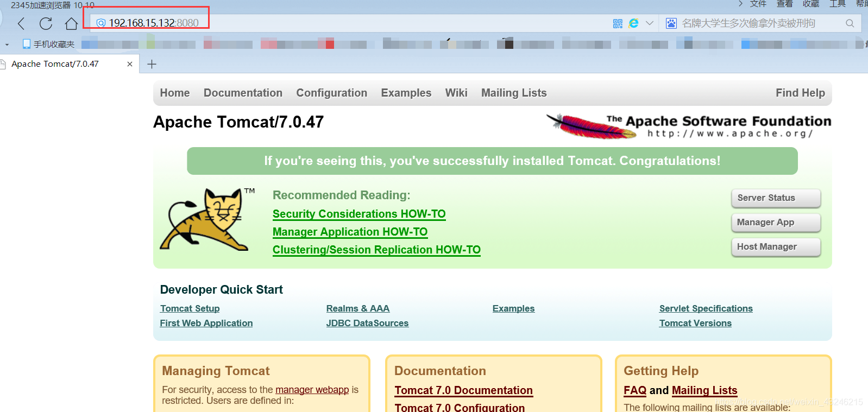Open Examples link under Developer Quick Start

pos(513,308)
